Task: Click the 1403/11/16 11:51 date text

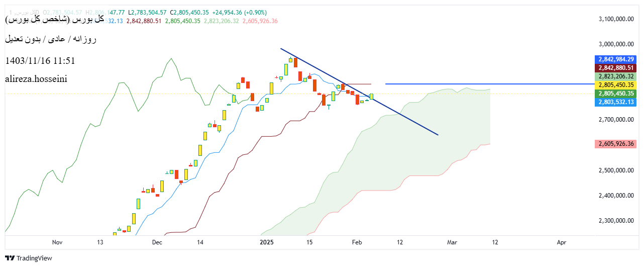Action: click(x=40, y=61)
